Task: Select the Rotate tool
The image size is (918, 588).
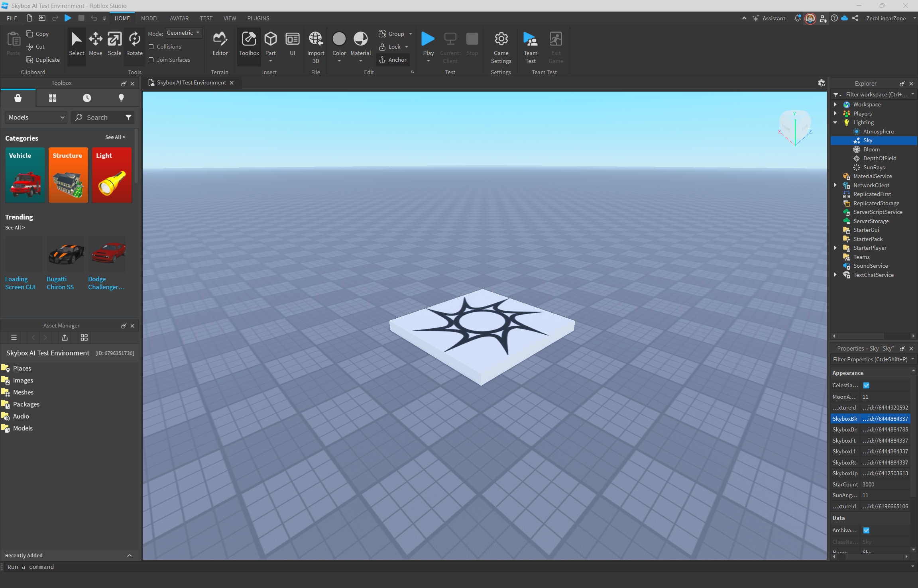Action: tap(134, 43)
